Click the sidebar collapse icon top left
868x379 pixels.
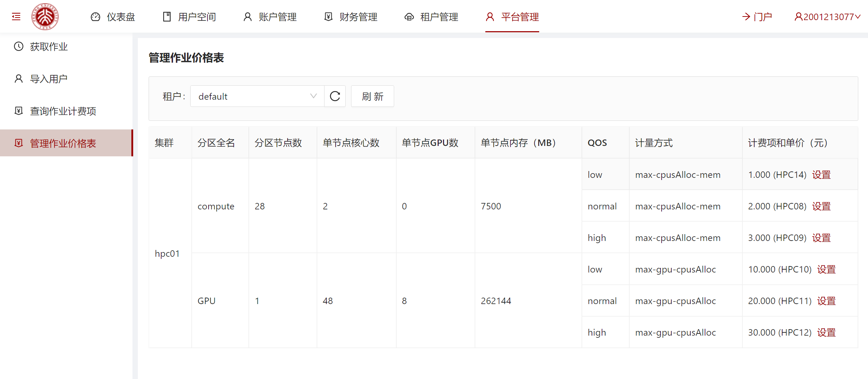pos(16,16)
